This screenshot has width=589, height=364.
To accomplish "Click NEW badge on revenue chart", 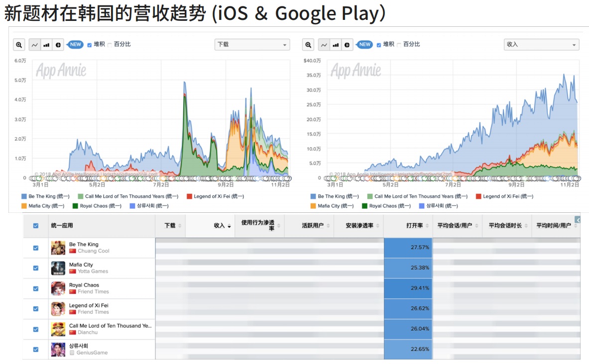I will [364, 44].
